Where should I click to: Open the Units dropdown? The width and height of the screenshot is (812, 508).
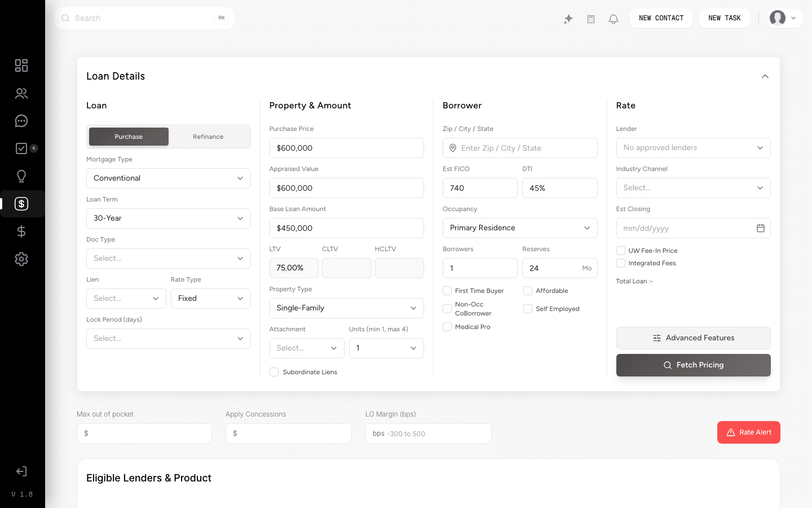click(x=386, y=348)
